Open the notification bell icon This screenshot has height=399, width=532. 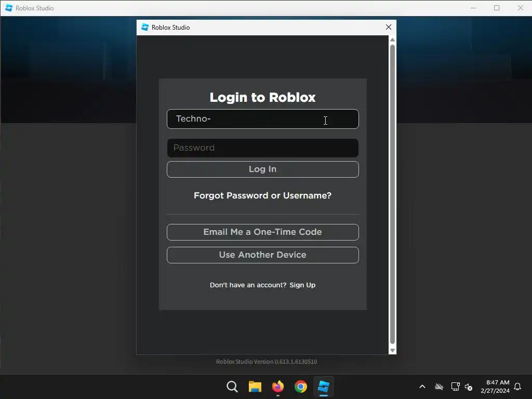point(517,387)
